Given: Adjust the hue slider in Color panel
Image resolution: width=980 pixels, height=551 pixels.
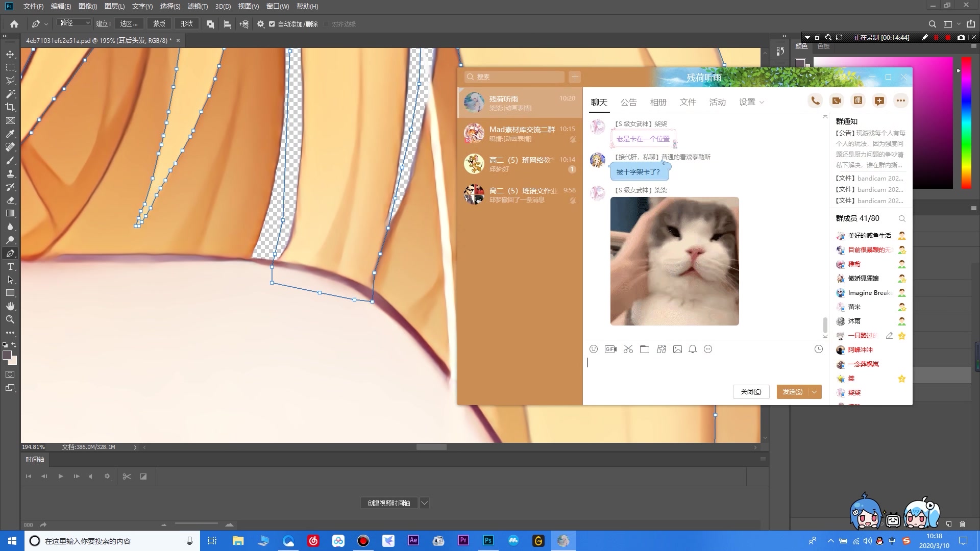Looking at the screenshot, I should [x=966, y=122].
